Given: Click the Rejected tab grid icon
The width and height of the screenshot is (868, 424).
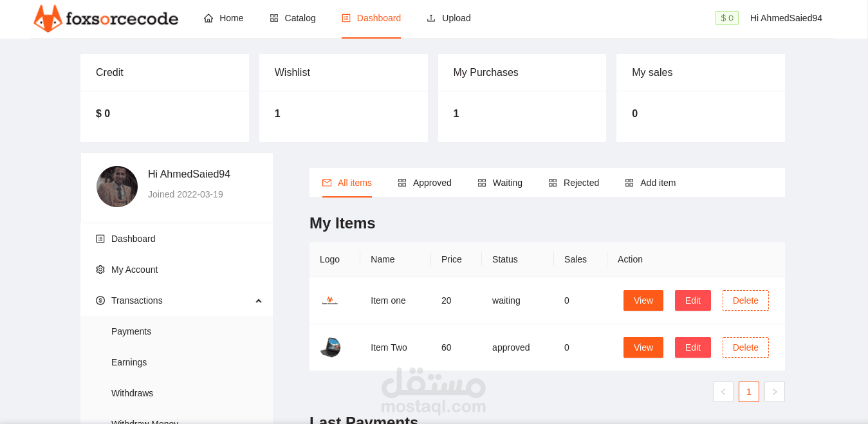Looking at the screenshot, I should point(553,183).
